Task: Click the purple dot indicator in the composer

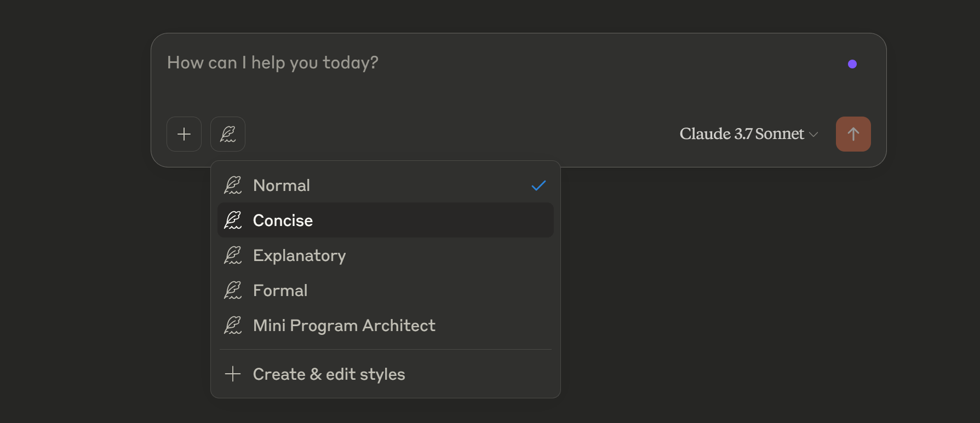Action: coord(852,64)
